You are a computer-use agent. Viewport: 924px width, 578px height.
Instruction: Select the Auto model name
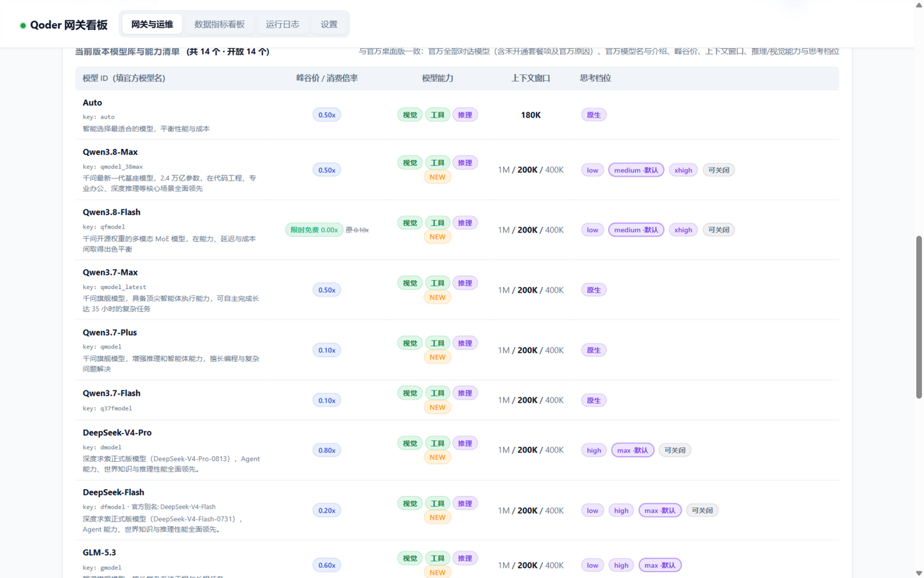click(x=92, y=103)
